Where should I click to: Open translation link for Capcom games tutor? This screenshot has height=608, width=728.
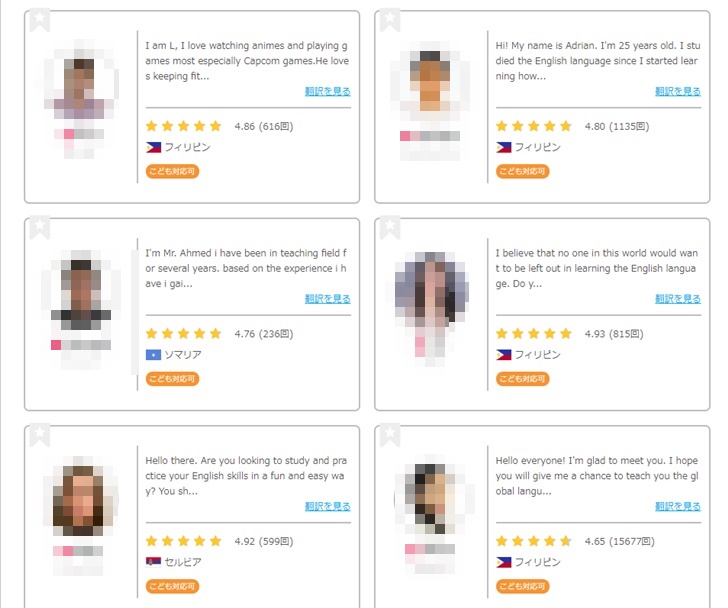tap(328, 91)
